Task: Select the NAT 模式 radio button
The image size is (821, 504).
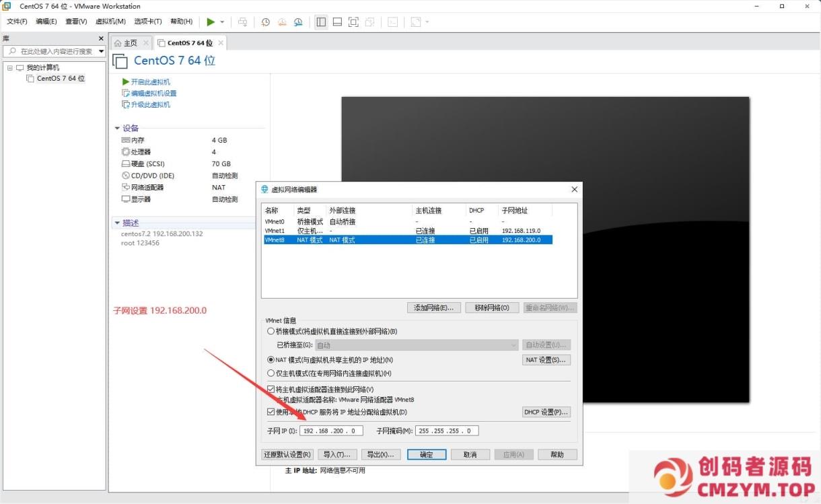Action: [x=271, y=360]
